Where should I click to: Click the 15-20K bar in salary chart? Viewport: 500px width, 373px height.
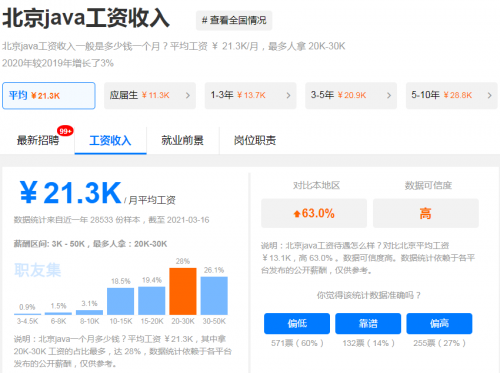(152, 301)
